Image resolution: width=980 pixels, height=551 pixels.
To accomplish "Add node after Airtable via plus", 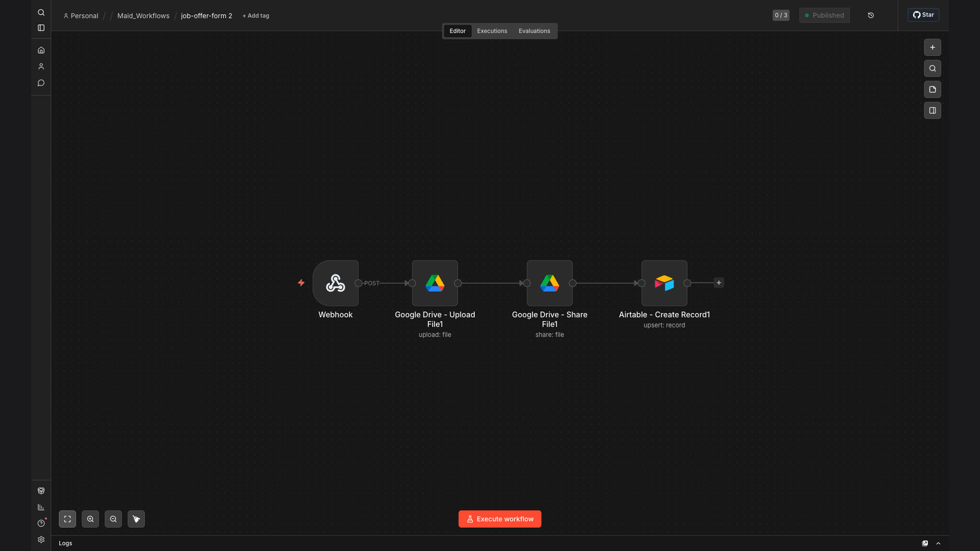I will coord(719,283).
